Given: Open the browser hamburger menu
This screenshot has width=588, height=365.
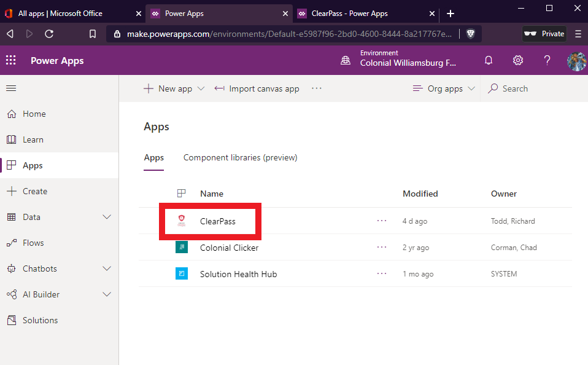Looking at the screenshot, I should click(578, 34).
